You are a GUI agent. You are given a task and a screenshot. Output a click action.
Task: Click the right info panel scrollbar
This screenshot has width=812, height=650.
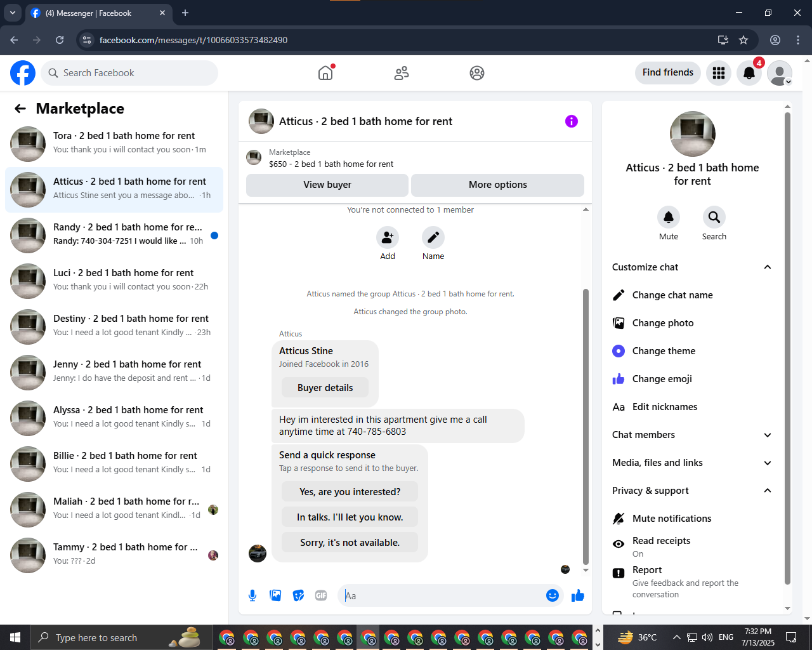[x=788, y=348]
